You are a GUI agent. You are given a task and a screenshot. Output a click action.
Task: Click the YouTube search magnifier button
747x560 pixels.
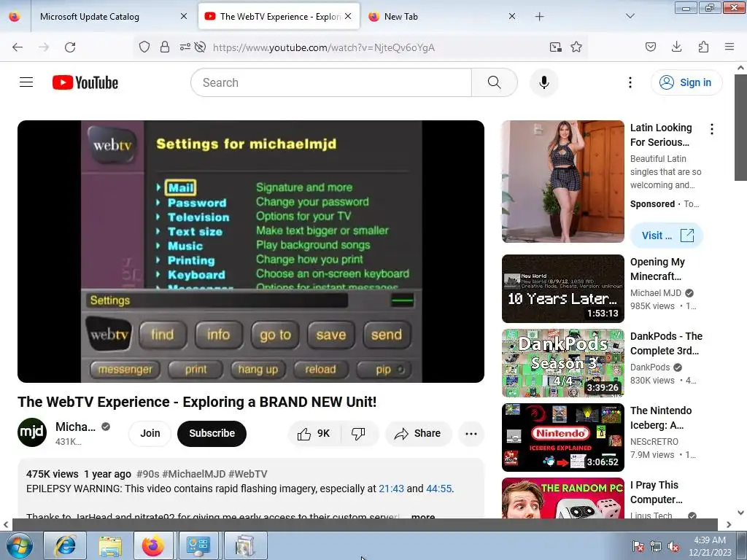coord(495,82)
